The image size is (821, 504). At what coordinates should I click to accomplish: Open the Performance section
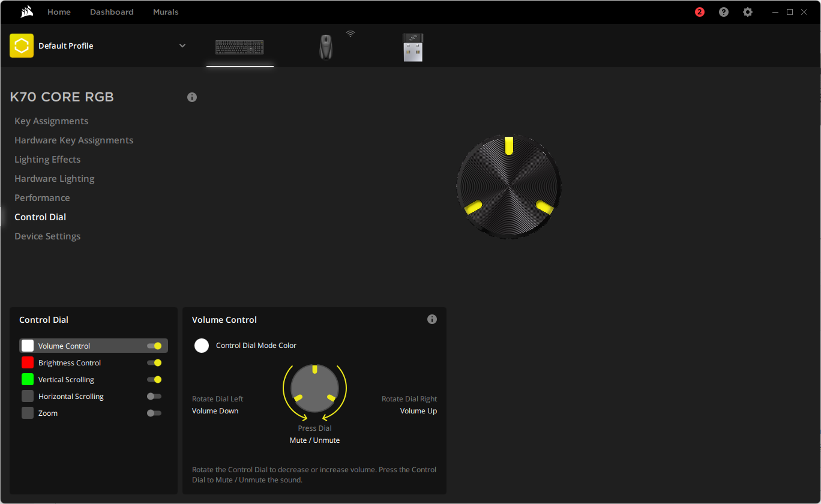tap(42, 198)
